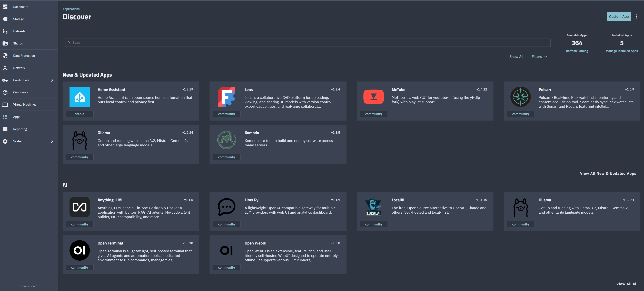Open the Shares folder icon
The image size is (644, 291).
click(5, 44)
